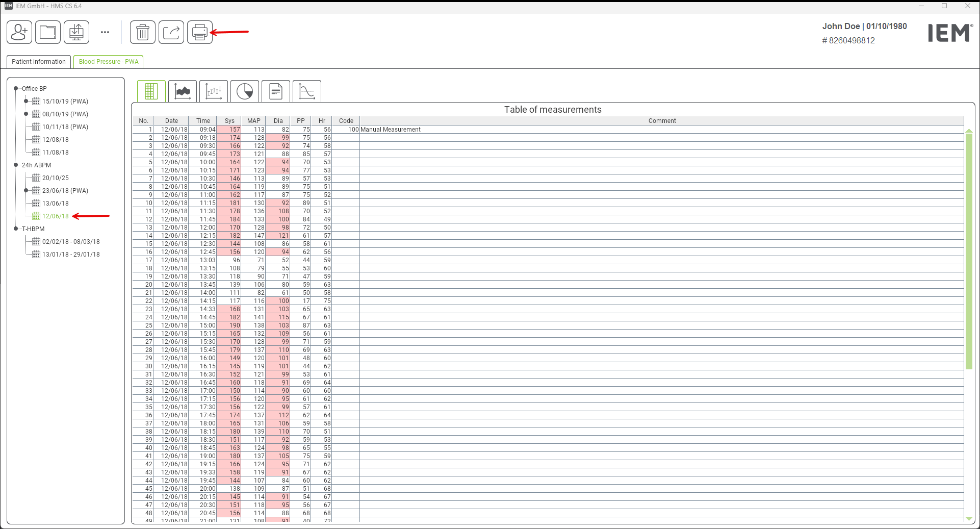Screen dimensions: 980x529
Task: Click the add new patient icon
Action: tap(19, 33)
